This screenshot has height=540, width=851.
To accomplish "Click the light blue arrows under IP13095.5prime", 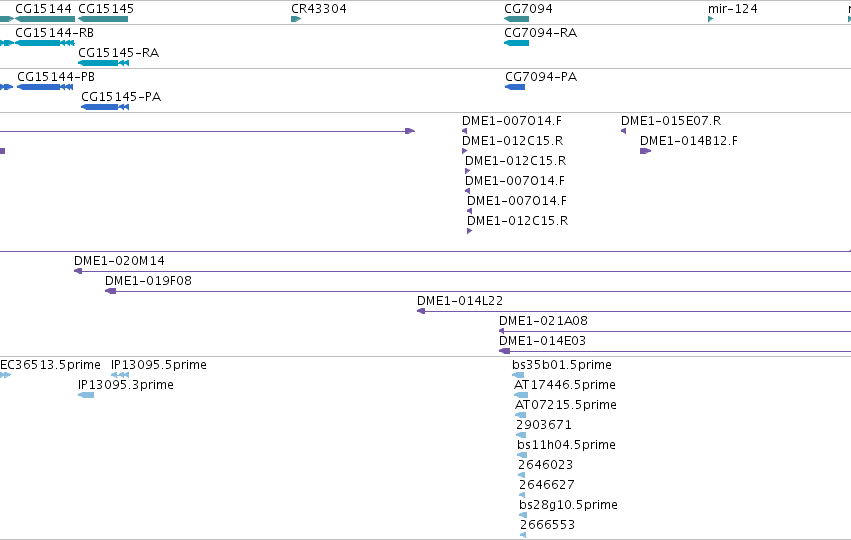I will pos(120,375).
